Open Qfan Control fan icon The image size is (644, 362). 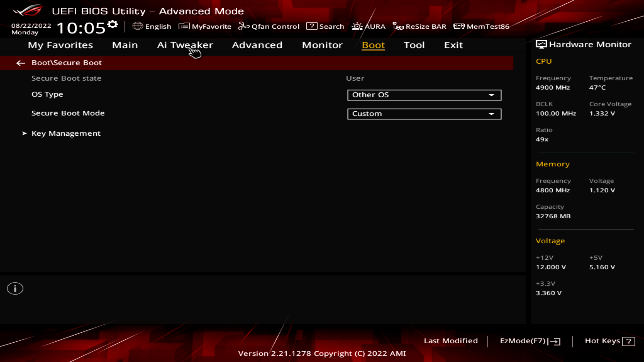click(244, 26)
